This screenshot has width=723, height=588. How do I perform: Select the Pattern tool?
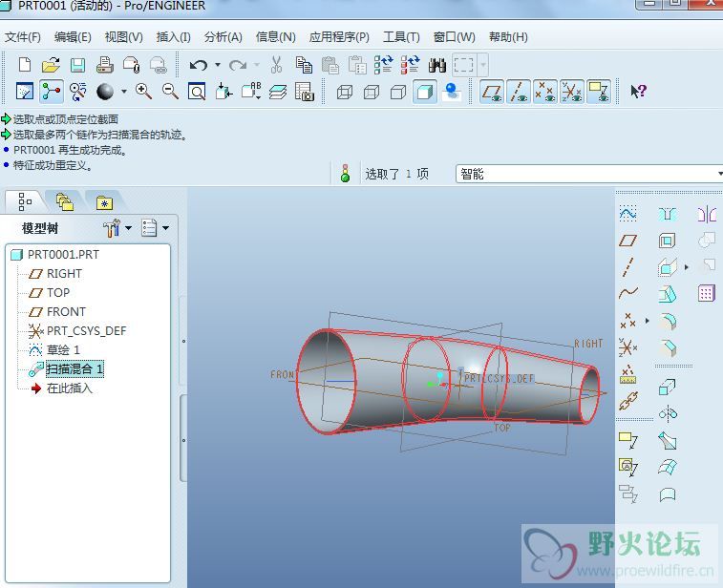coord(707,293)
